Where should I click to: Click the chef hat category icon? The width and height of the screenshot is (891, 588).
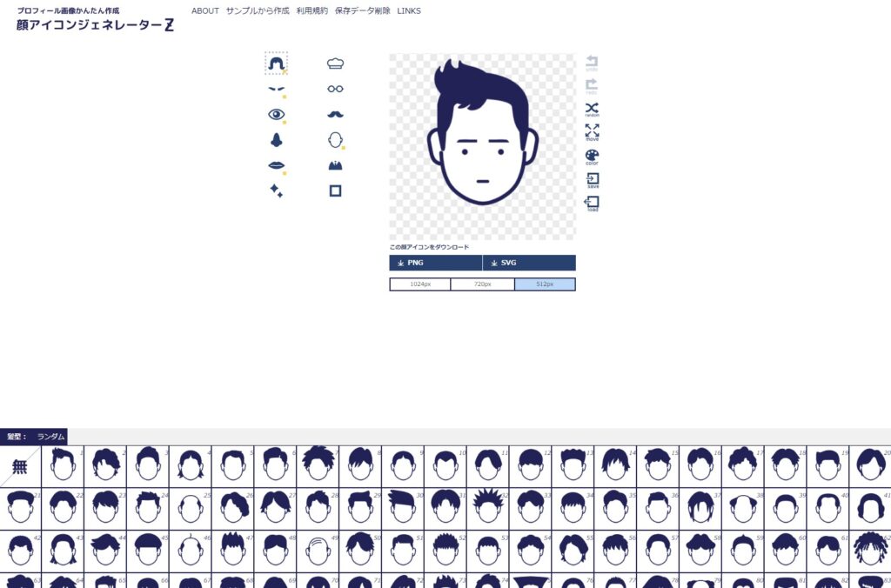pyautogui.click(x=335, y=63)
